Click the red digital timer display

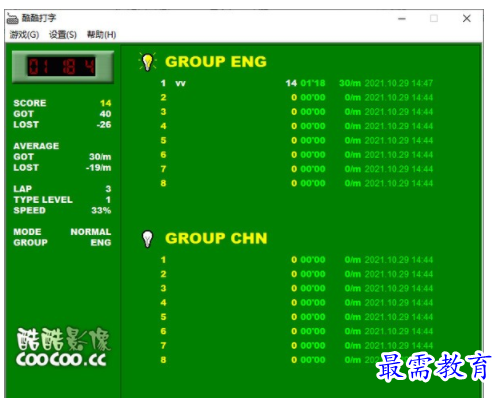point(61,66)
